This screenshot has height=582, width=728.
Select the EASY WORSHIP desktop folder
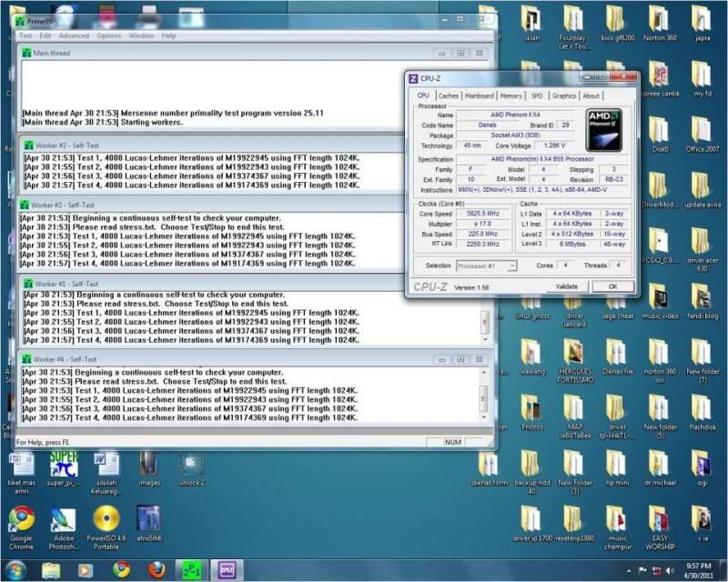(660, 528)
